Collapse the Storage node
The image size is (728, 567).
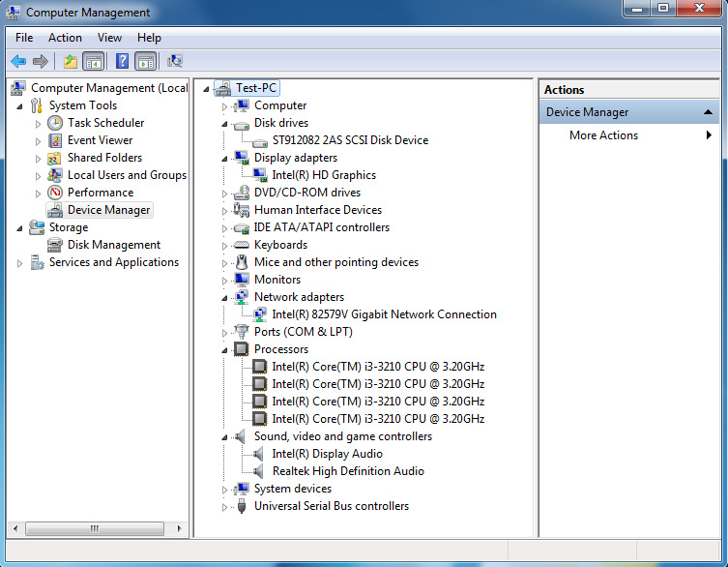(19, 228)
